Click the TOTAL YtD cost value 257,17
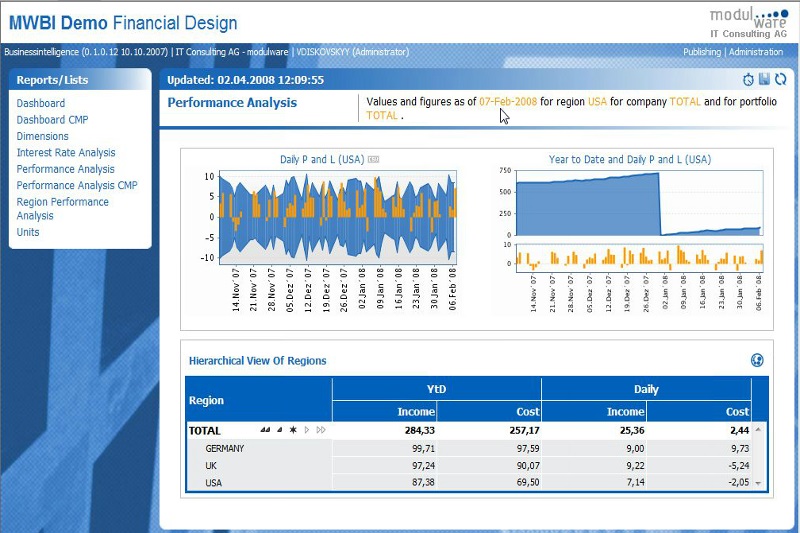This screenshot has height=533, width=800. pyautogui.click(x=524, y=430)
